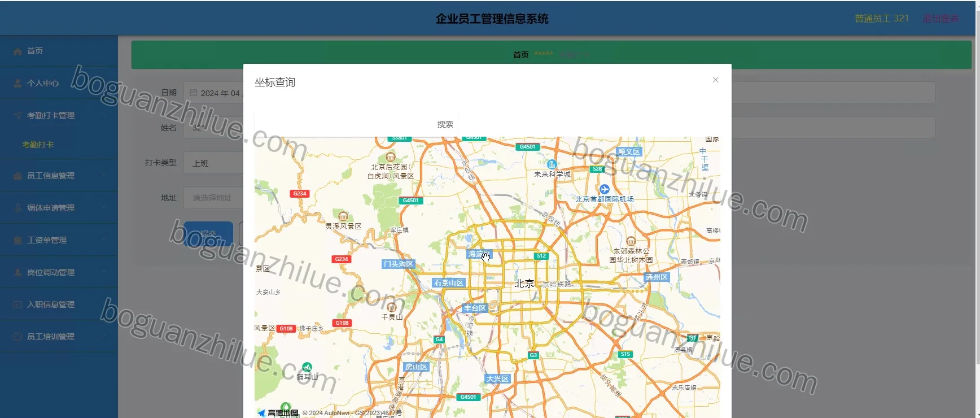Click the S15 road badge
980x418 pixels.
pos(625,354)
